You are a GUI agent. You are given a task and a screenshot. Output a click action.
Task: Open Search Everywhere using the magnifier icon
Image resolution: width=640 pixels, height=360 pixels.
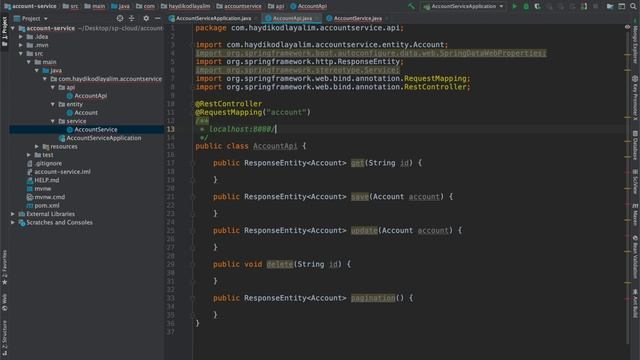coord(633,6)
